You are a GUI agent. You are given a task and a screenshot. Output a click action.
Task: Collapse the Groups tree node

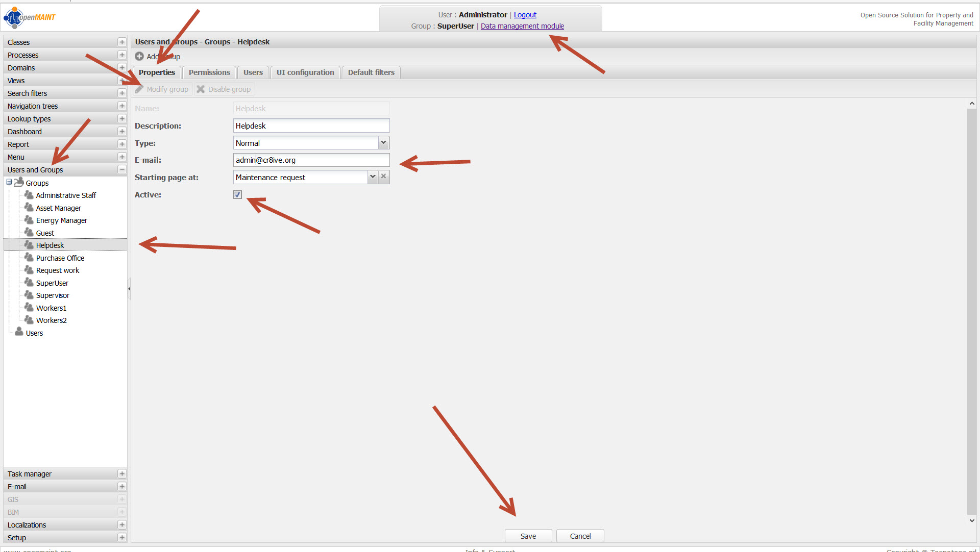point(9,182)
